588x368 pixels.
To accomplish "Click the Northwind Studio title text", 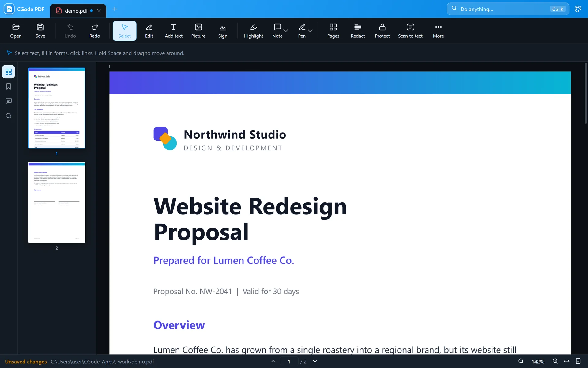I will [235, 135].
